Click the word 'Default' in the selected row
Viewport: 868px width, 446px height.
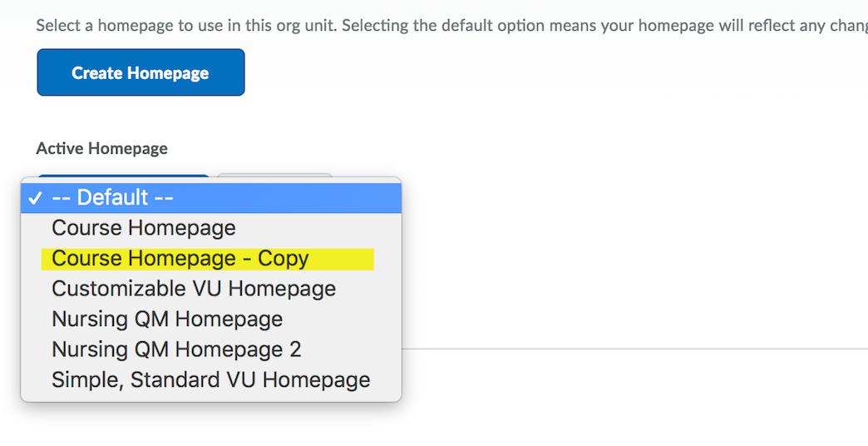point(112,198)
